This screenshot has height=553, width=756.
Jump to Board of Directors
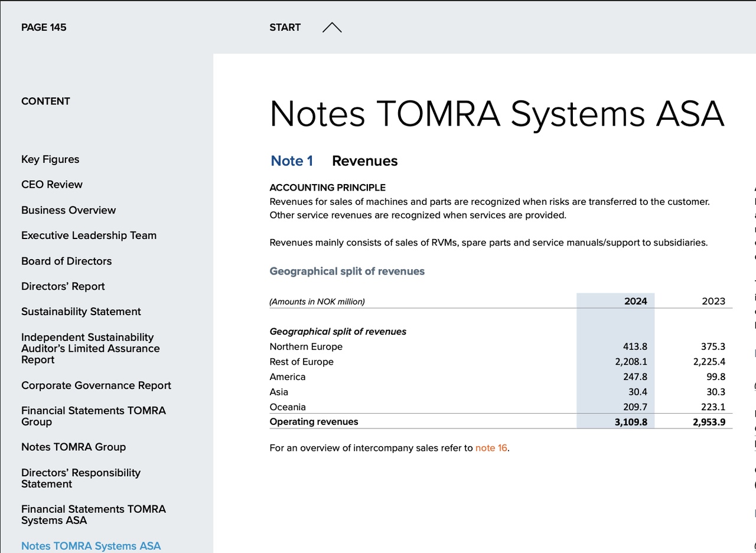tap(66, 261)
